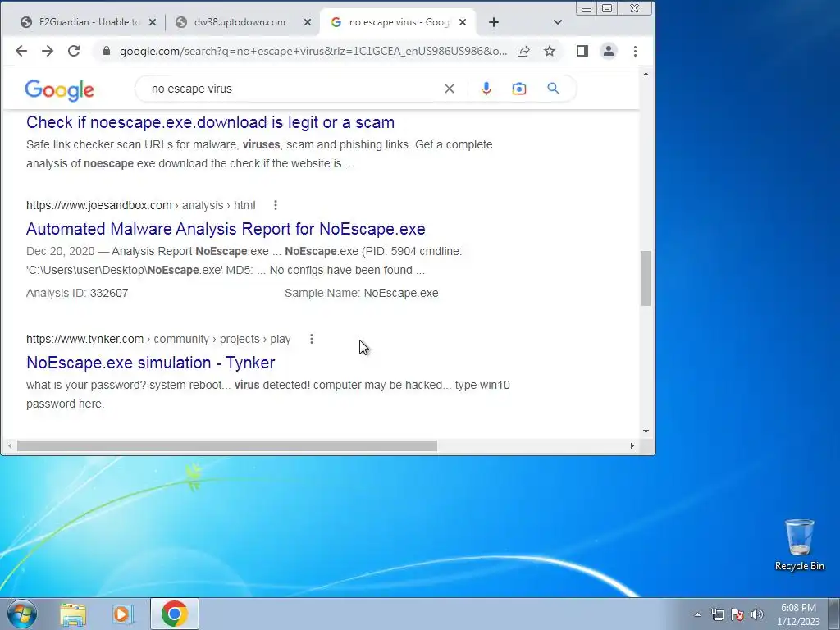Click the Sample Name: NoEscape.exe text
Viewport: 840px width, 630px height.
[362, 293]
